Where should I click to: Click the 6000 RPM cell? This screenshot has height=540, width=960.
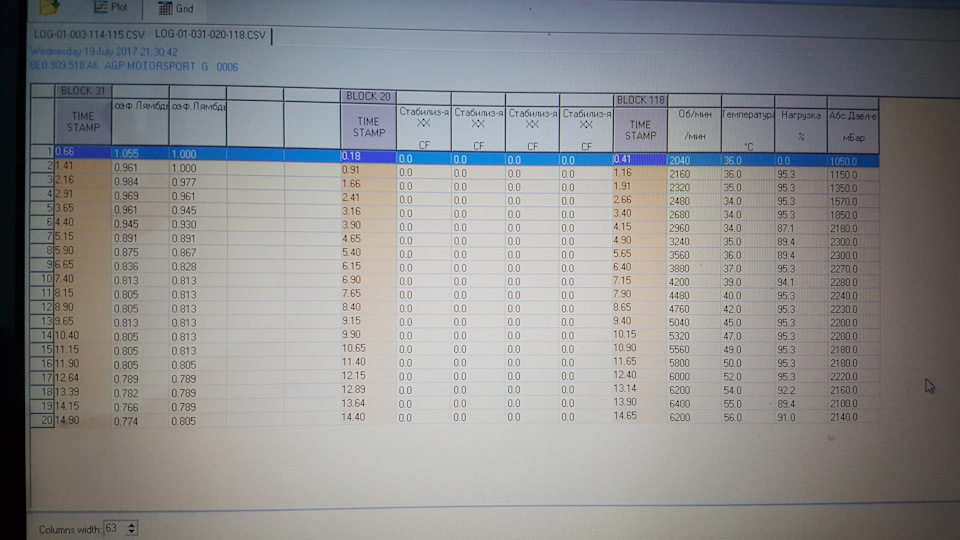tap(694, 377)
